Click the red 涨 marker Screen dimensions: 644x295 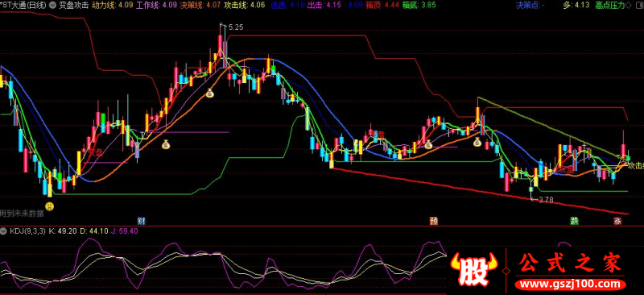pos(617,221)
